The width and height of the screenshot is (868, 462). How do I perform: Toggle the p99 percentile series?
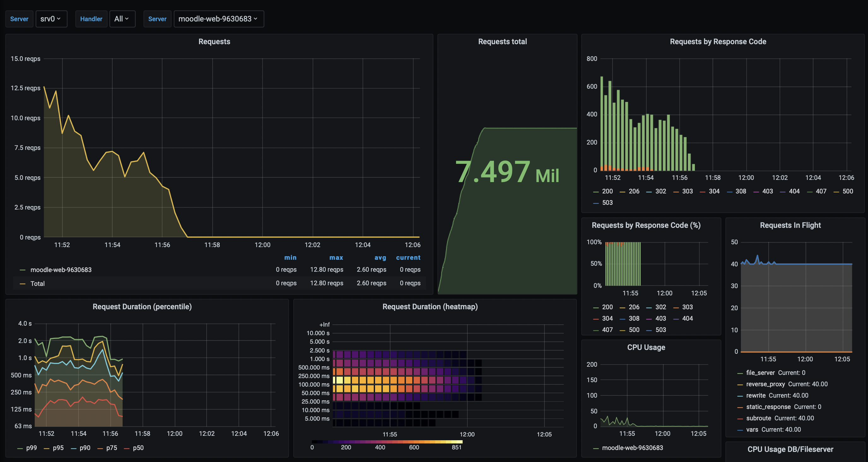31,447
